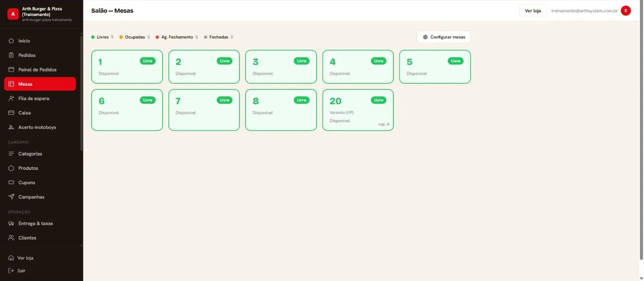Screen dimensions: 644x281
Task: Click the red A store logo
Action: pyautogui.click(x=13, y=14)
